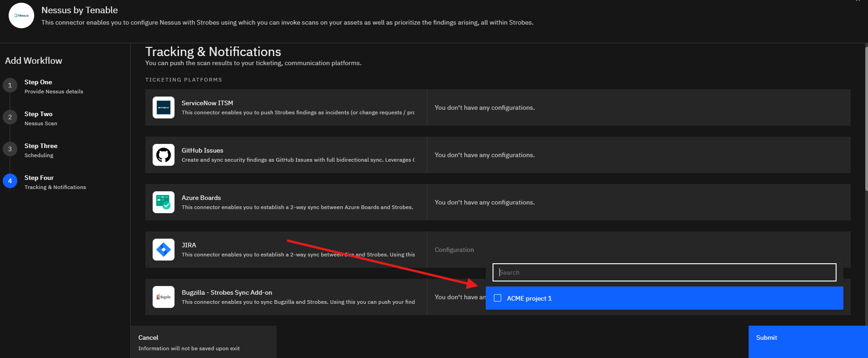Click GitHub Issues' "You don't have any configurations" text
This screenshot has width=868, height=358.
485,155
